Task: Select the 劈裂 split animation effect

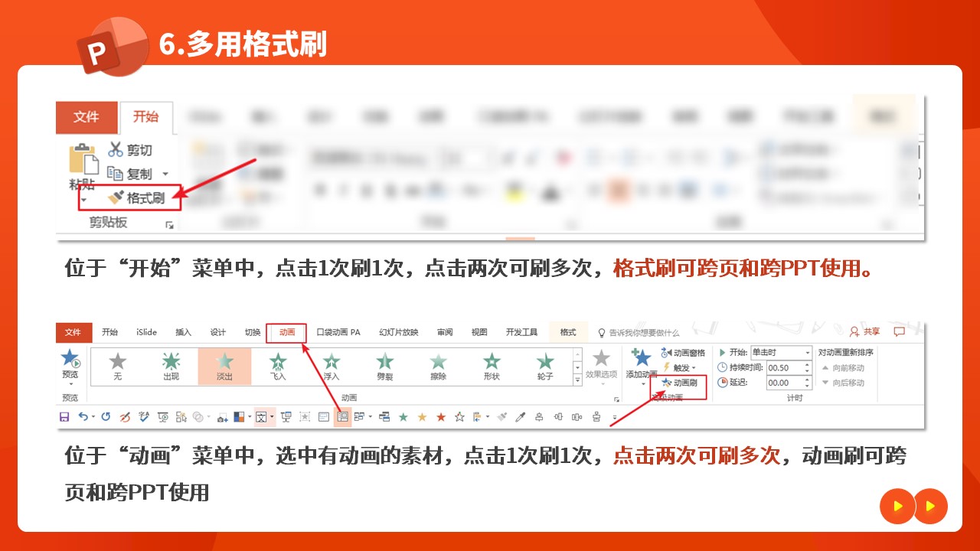Action: (384, 367)
